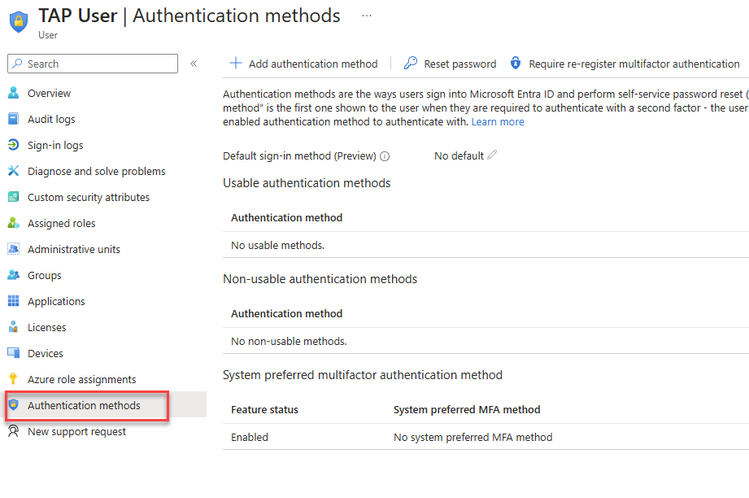Open New support request
The height and width of the screenshot is (498, 749).
76,431
